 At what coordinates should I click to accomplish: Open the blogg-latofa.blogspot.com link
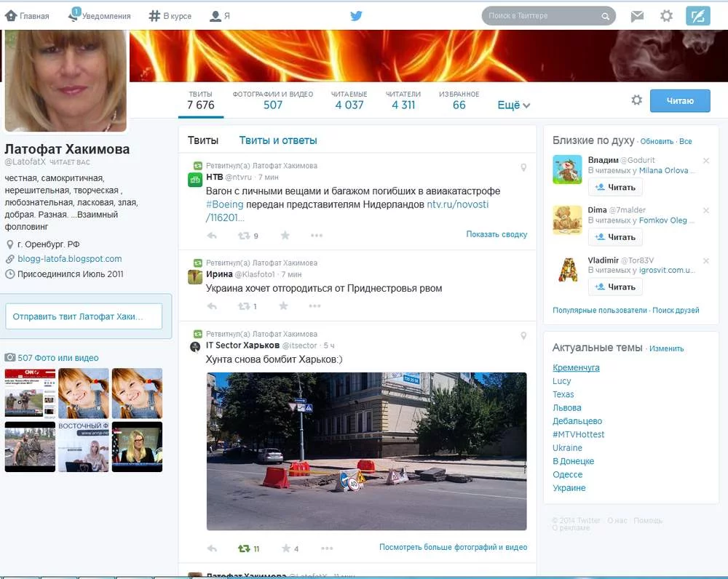pyautogui.click(x=70, y=259)
